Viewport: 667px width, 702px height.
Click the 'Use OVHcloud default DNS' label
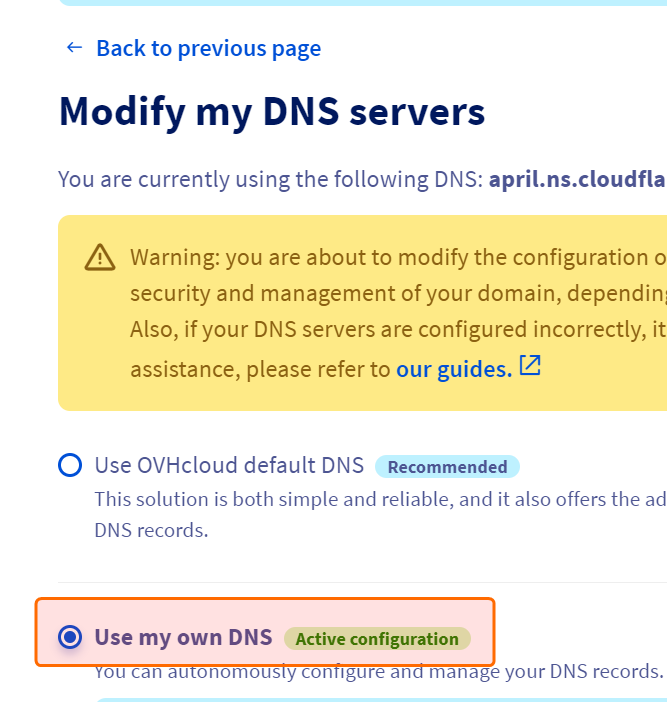[x=229, y=466]
